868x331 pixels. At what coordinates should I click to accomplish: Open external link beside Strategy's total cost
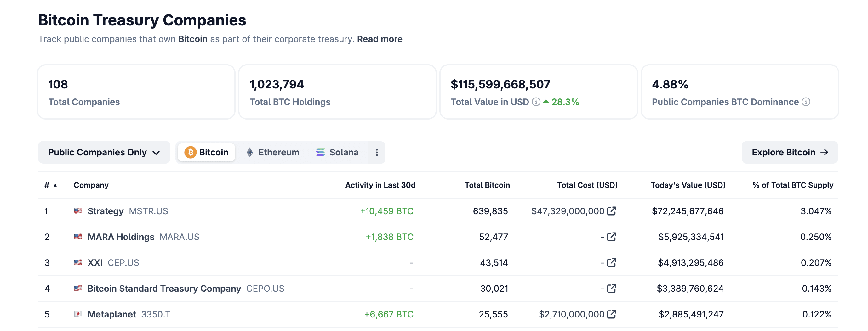(x=612, y=211)
